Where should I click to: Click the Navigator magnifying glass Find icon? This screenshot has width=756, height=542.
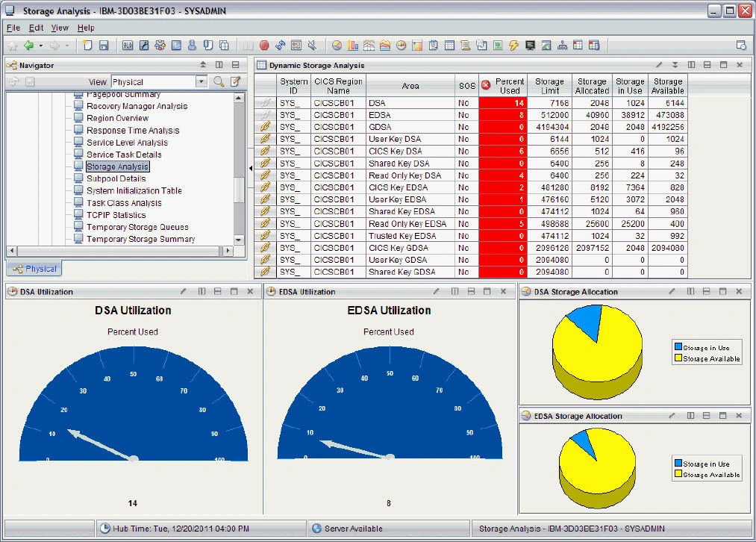219,82
